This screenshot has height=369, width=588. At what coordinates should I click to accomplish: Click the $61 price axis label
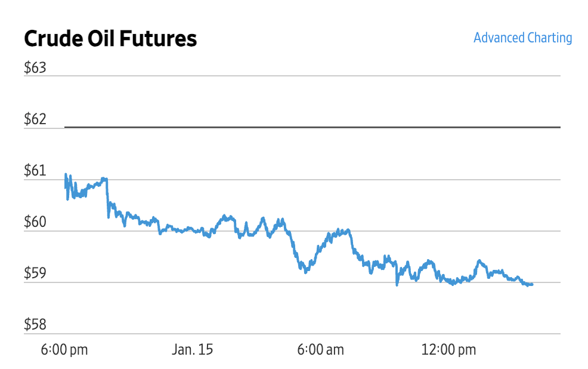35,171
